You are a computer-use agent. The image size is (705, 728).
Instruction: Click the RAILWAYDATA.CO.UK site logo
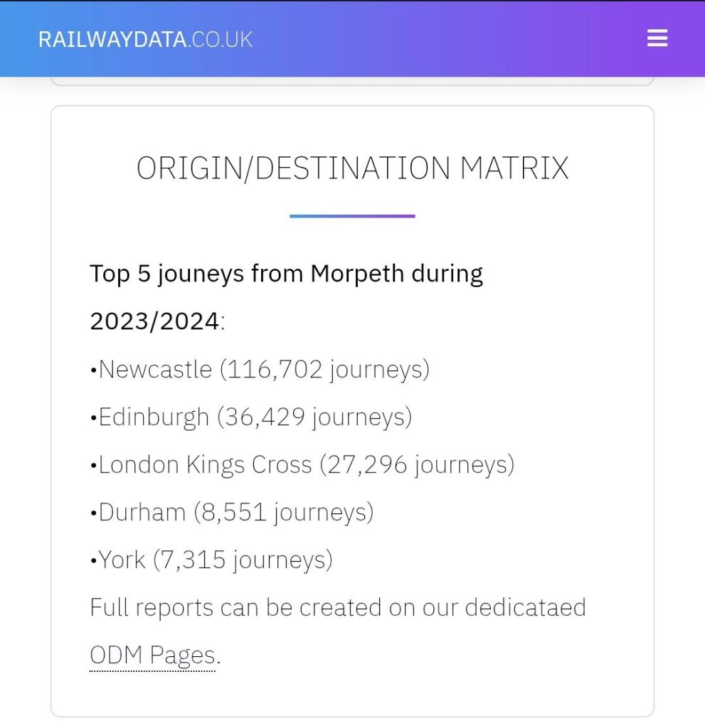click(145, 39)
